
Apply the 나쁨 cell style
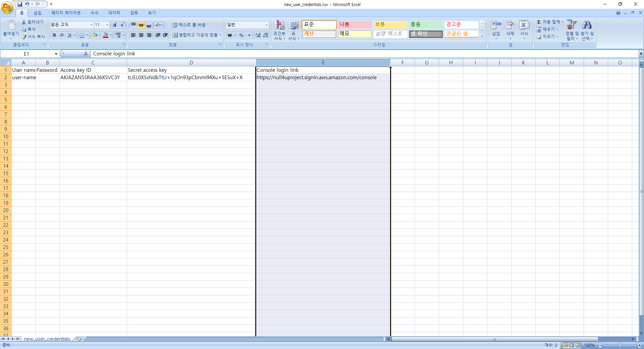355,24
